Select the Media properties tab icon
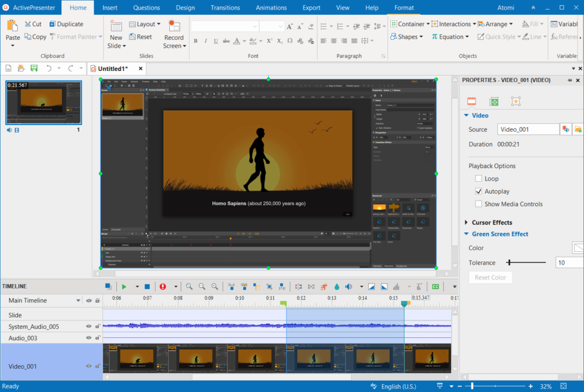 pos(472,101)
